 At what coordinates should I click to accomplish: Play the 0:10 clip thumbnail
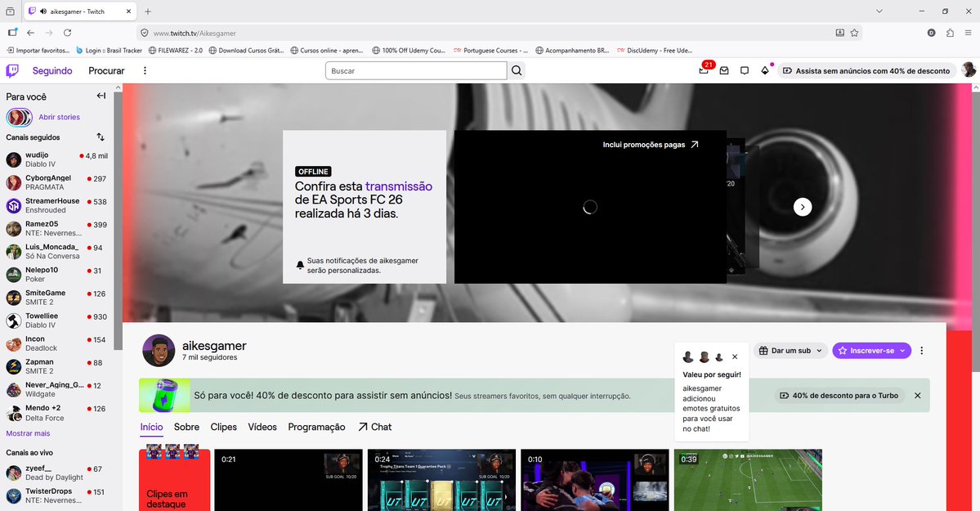595,481
